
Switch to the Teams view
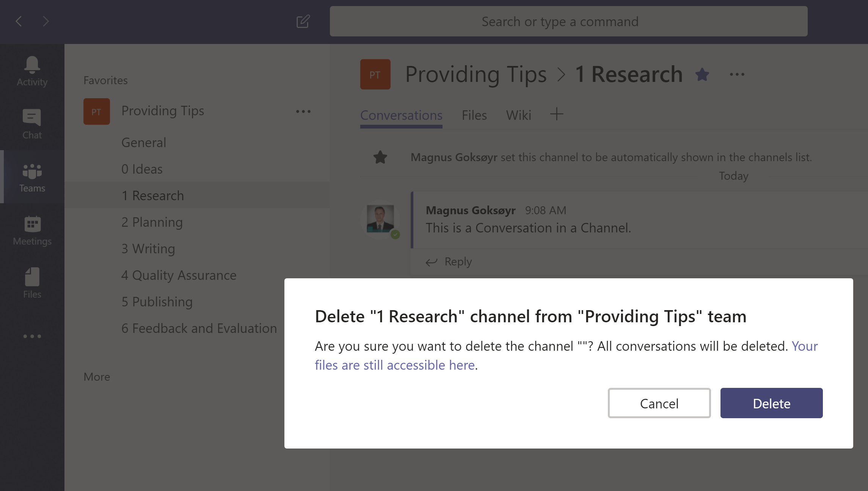(x=32, y=177)
